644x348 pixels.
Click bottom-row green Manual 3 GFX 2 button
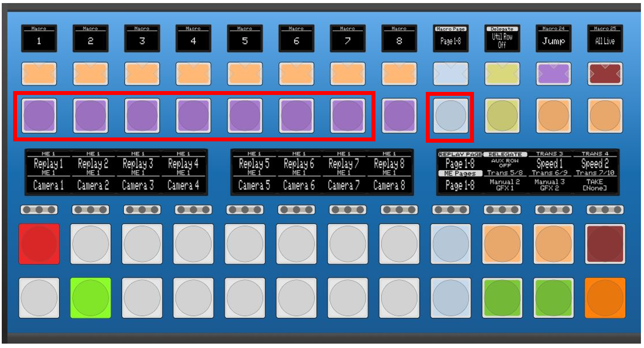pos(553,298)
